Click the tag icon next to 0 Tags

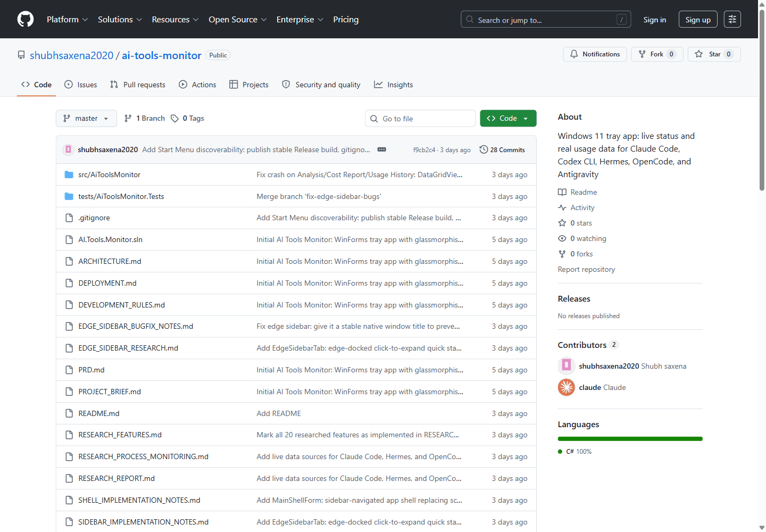[174, 119]
